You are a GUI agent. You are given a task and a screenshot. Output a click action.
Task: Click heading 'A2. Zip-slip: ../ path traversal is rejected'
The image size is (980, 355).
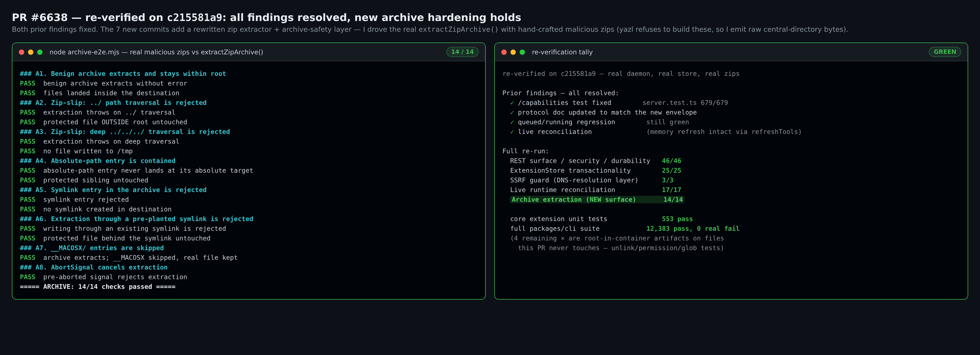(113, 103)
